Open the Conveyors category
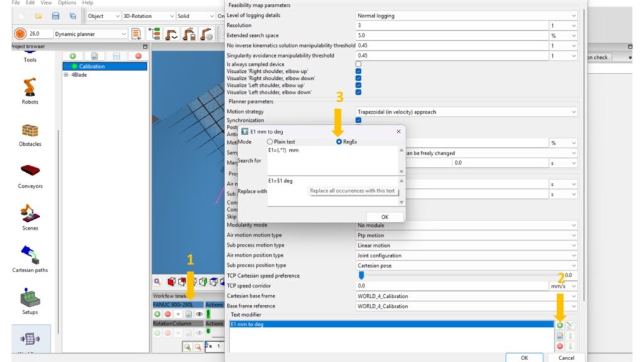The image size is (644, 362). tap(30, 173)
